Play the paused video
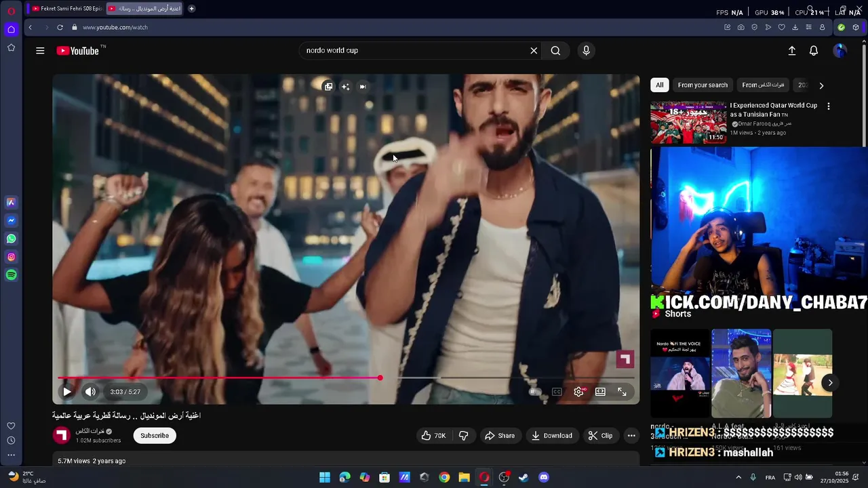 pyautogui.click(x=67, y=392)
